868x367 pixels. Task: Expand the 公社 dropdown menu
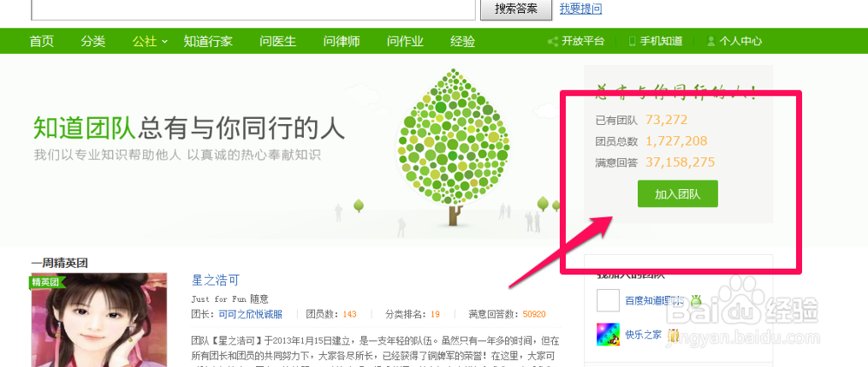coord(149,42)
